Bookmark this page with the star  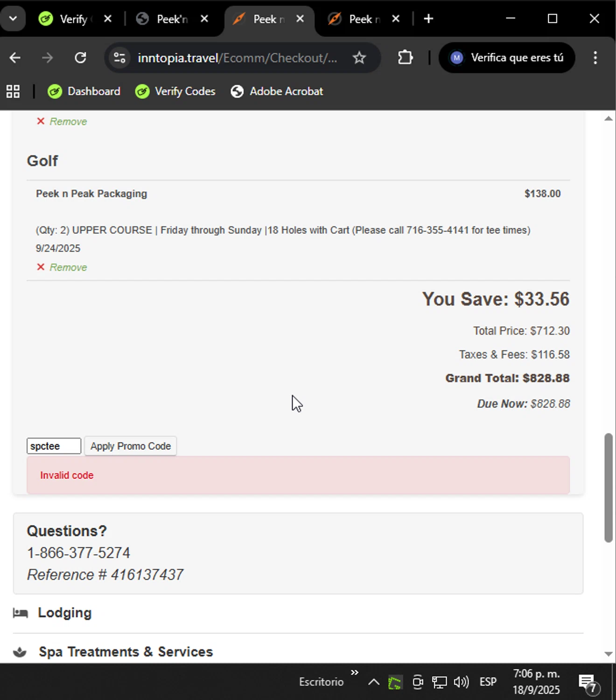[359, 58]
